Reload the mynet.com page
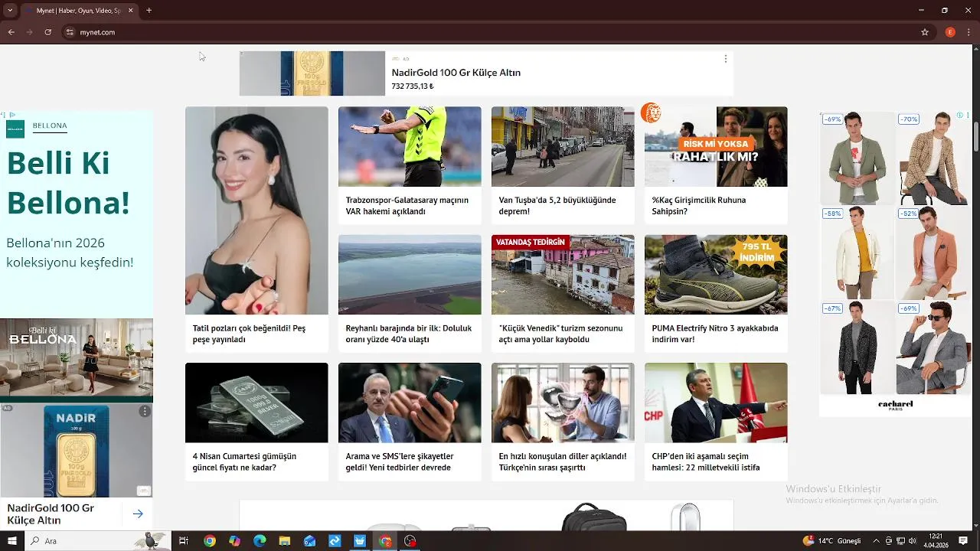This screenshot has height=551, width=980. click(47, 32)
